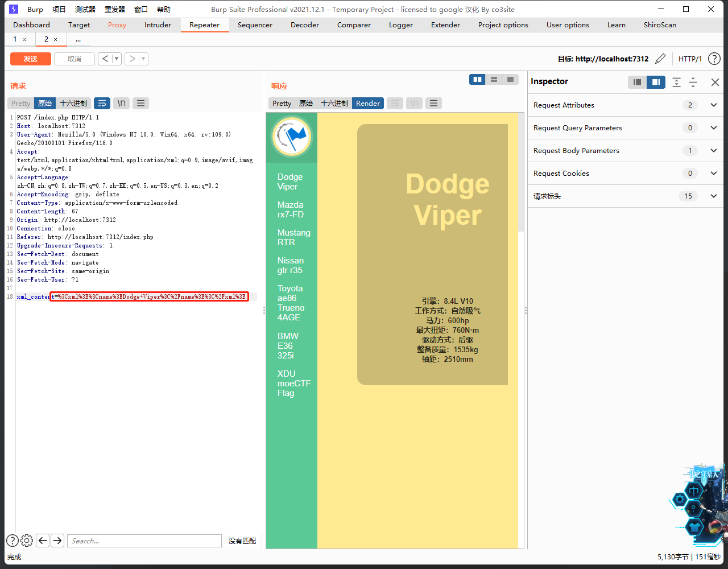
Task: Click XDU moeCTF Flag link
Action: (294, 383)
